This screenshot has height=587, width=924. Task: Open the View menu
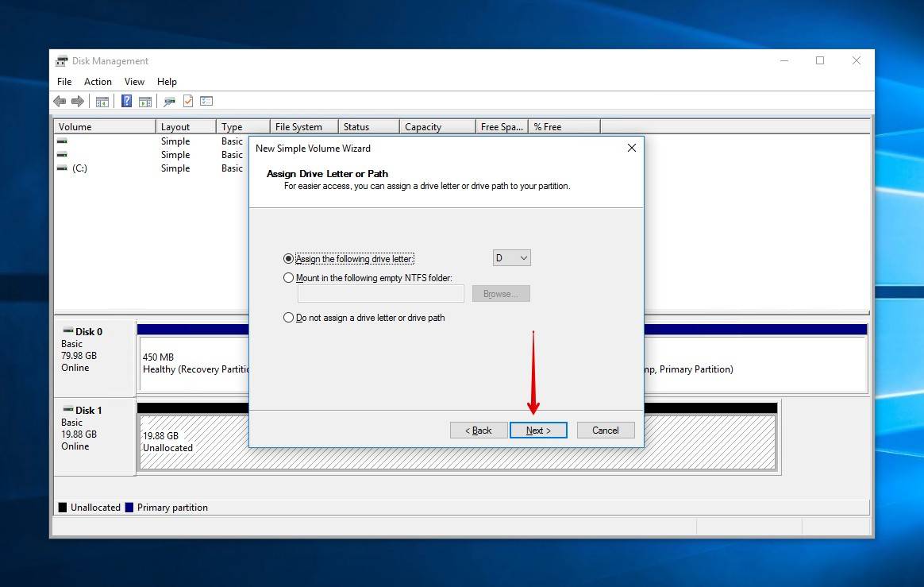point(134,81)
